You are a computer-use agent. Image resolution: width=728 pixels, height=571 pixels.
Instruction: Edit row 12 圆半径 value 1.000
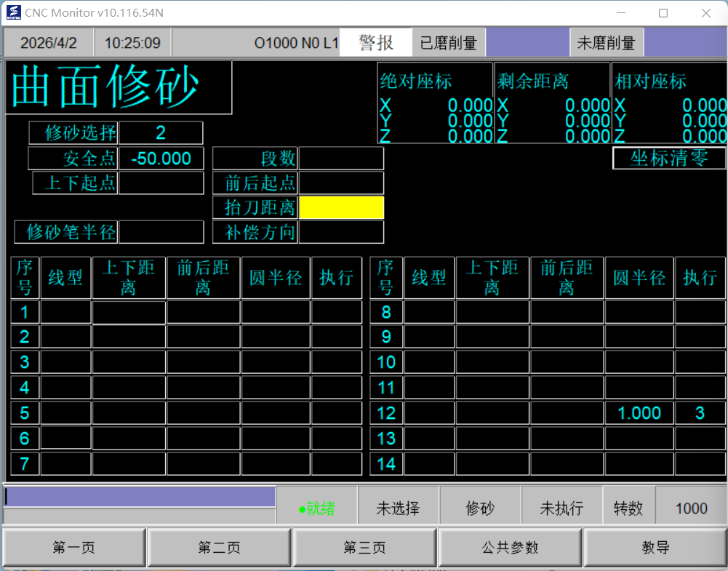[639, 413]
